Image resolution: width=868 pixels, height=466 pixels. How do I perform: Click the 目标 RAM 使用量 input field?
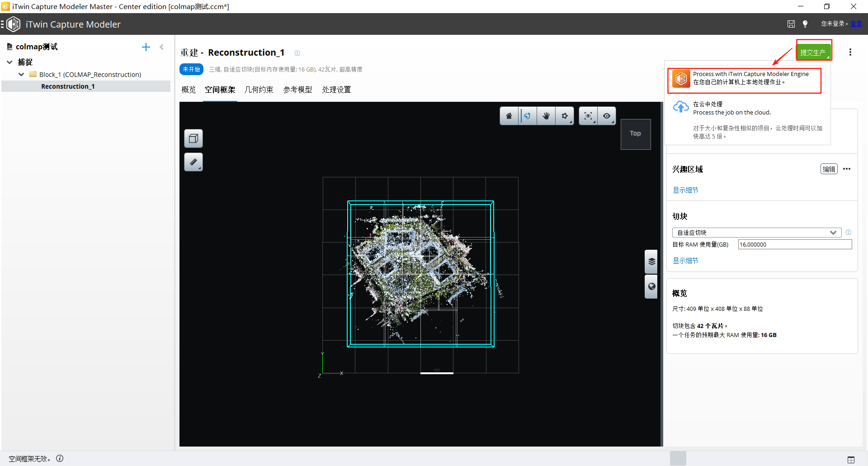(x=794, y=245)
